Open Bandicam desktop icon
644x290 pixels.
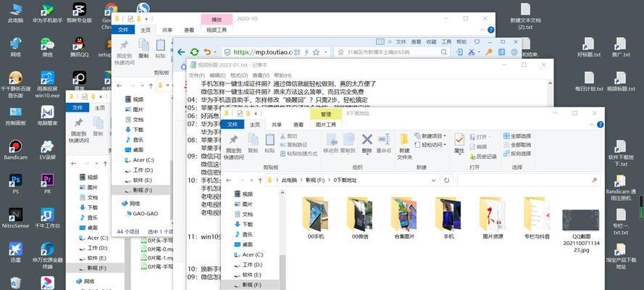[16, 150]
